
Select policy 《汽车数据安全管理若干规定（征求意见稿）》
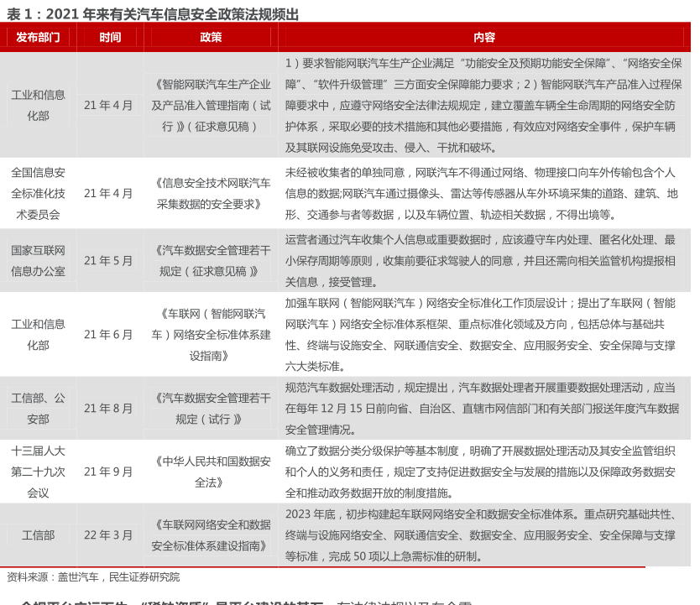211,261
